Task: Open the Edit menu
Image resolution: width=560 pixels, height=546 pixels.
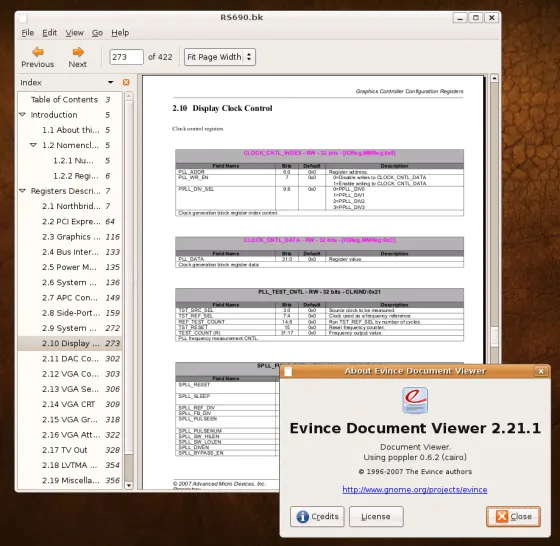Action: (49, 32)
